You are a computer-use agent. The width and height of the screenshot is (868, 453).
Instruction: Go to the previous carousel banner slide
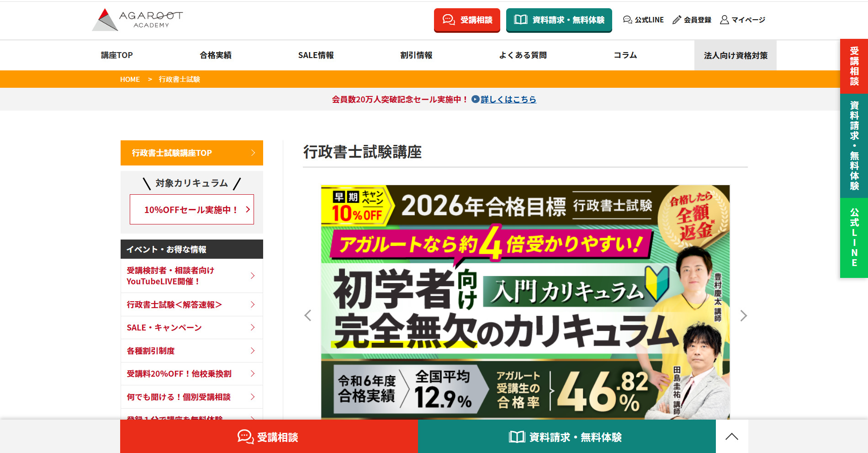(308, 315)
